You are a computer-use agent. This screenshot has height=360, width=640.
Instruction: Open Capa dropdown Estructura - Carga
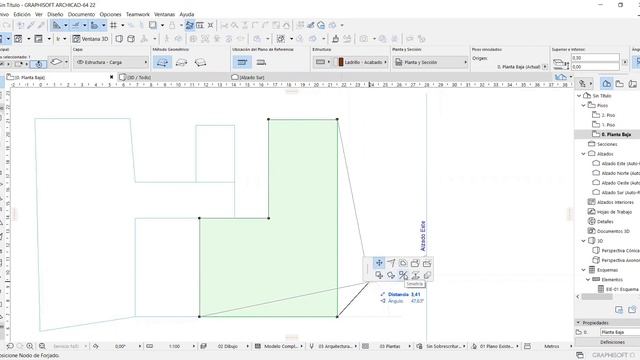111,62
